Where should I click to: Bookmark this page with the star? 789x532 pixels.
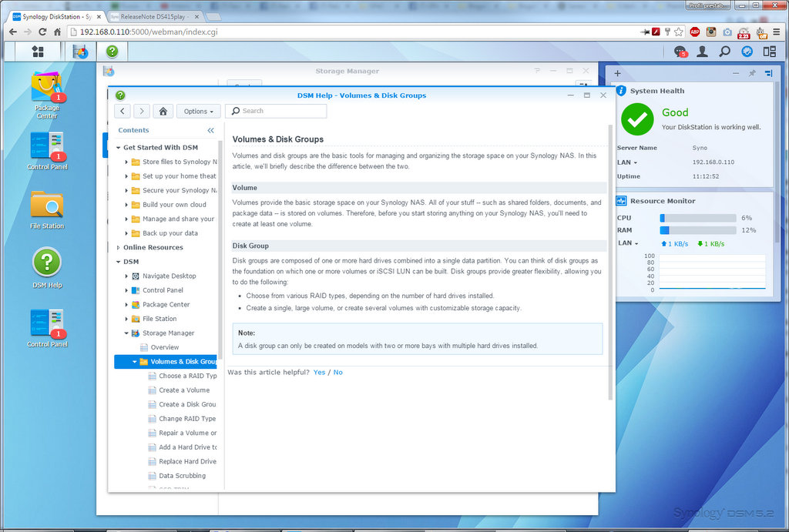(679, 32)
